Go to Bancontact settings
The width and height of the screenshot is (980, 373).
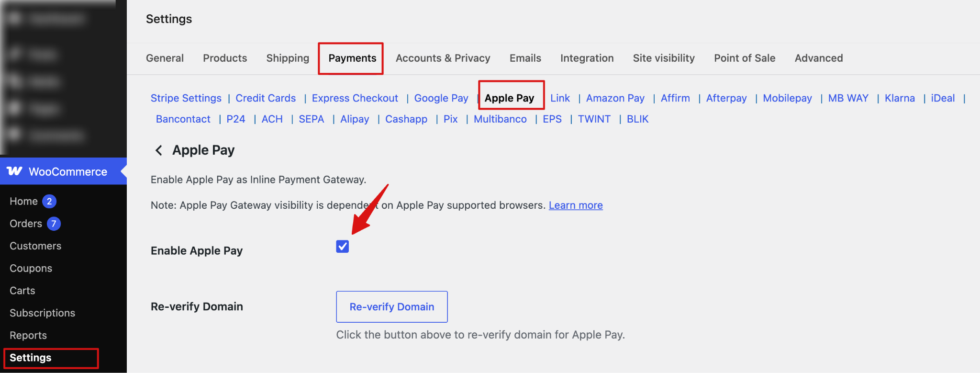click(183, 119)
